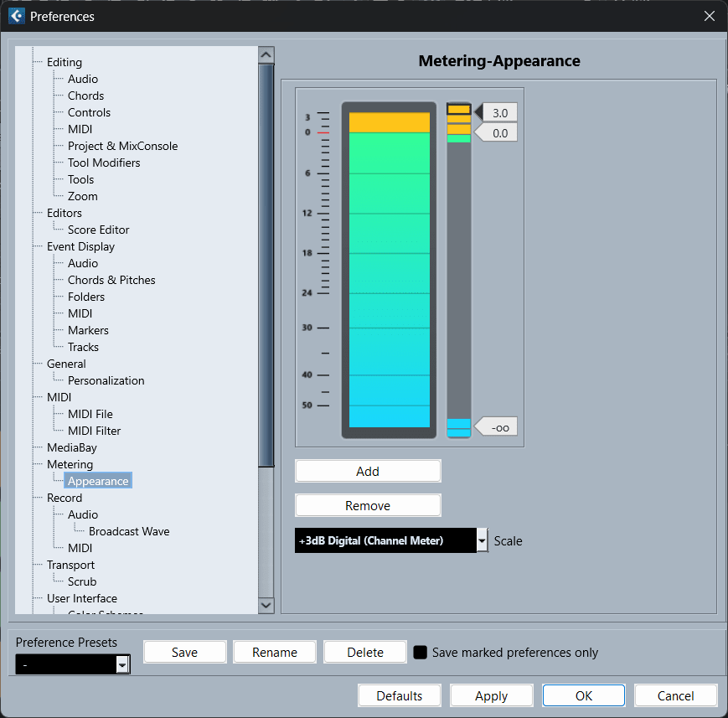Click the Add button

(368, 471)
